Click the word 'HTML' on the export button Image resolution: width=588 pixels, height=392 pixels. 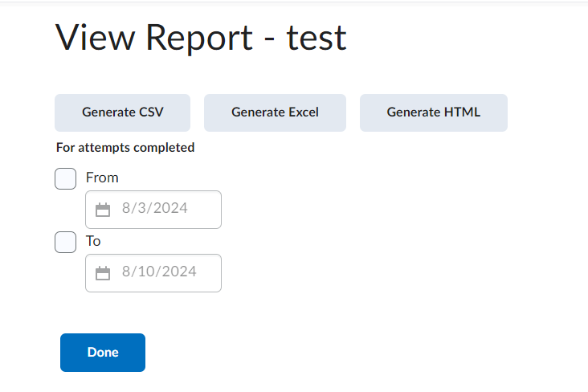(x=463, y=112)
